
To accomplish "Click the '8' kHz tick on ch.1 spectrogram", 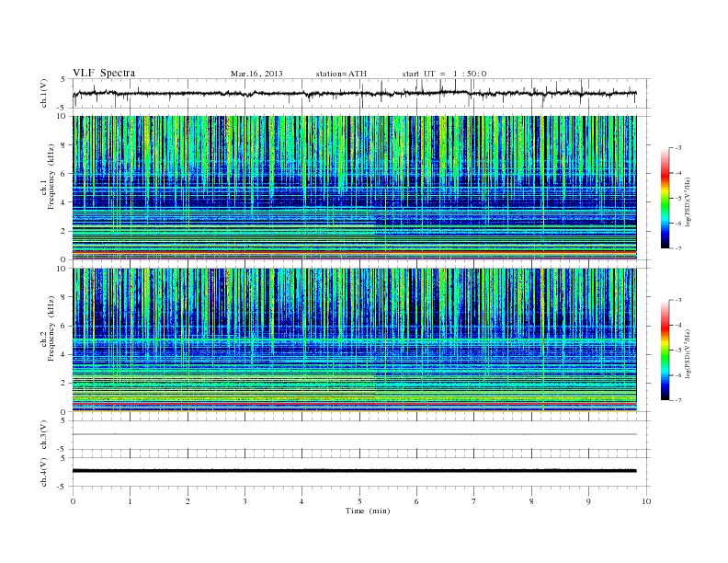I will [x=63, y=145].
